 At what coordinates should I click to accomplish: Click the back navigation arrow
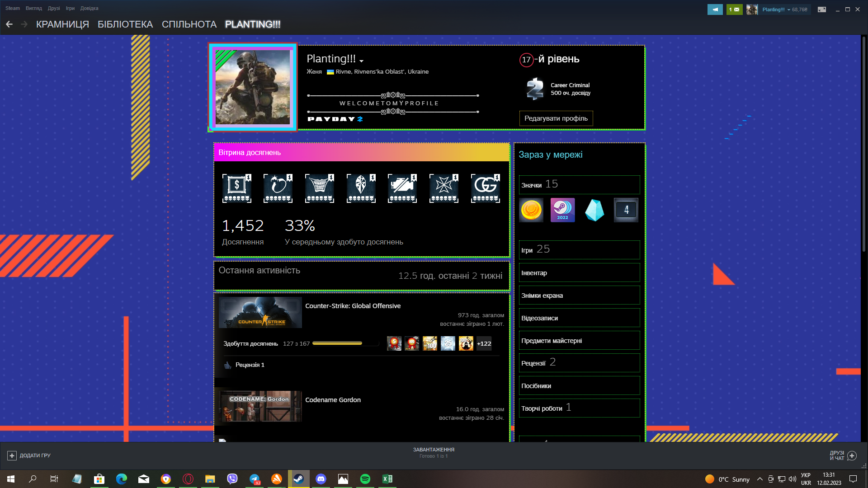click(9, 24)
